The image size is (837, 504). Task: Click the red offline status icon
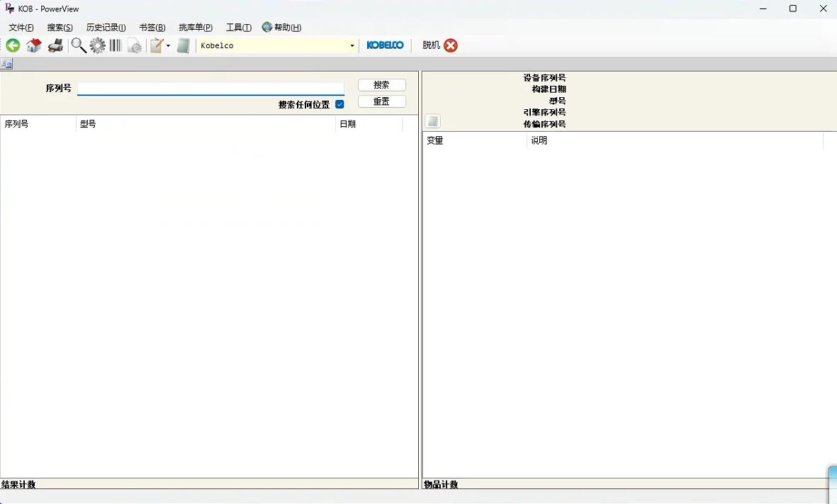tap(451, 45)
